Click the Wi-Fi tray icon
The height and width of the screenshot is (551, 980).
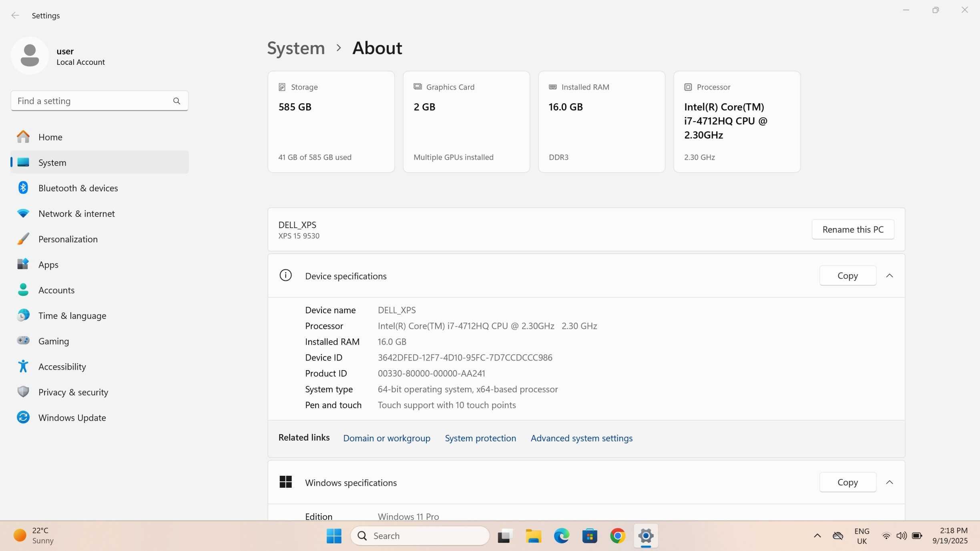point(886,536)
